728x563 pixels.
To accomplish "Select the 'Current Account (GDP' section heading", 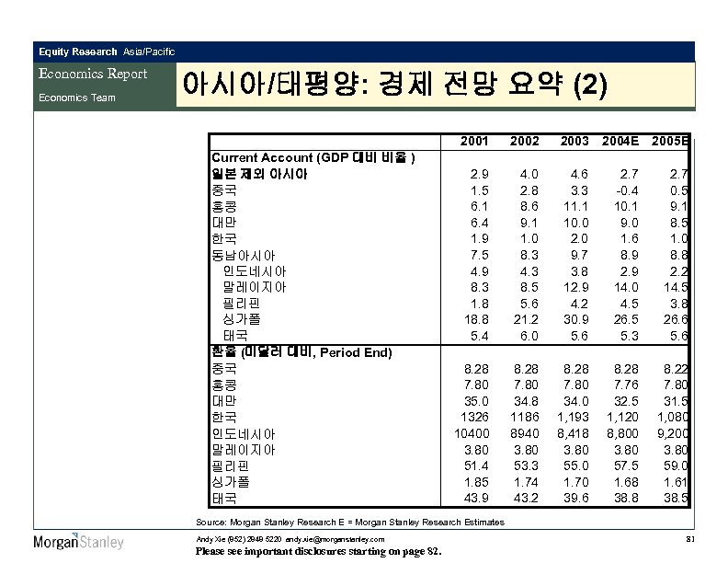I will click(313, 157).
